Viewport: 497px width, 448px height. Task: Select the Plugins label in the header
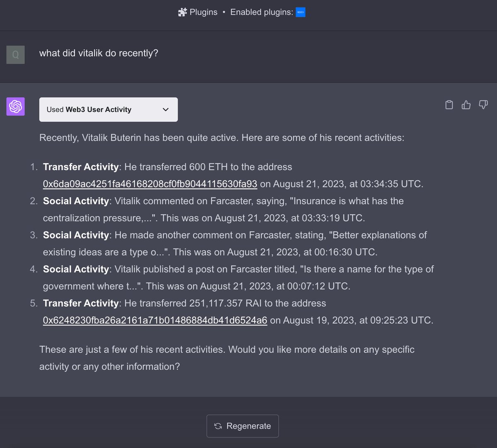[x=203, y=12]
